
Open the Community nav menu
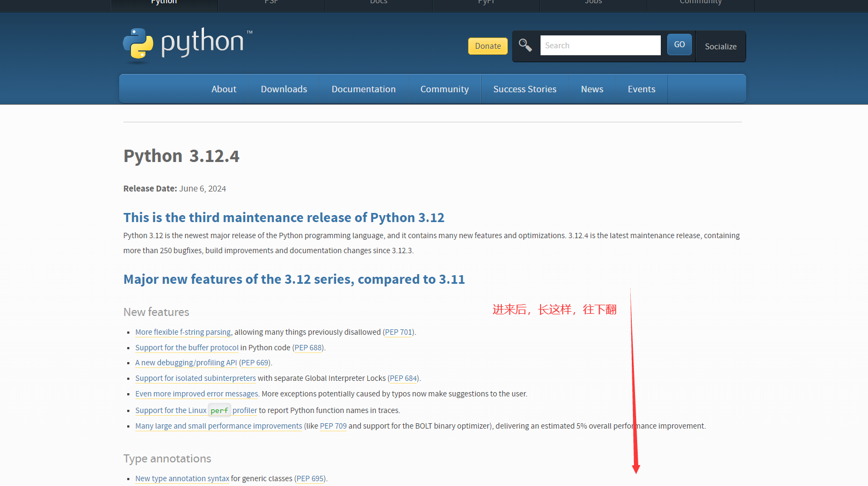444,89
